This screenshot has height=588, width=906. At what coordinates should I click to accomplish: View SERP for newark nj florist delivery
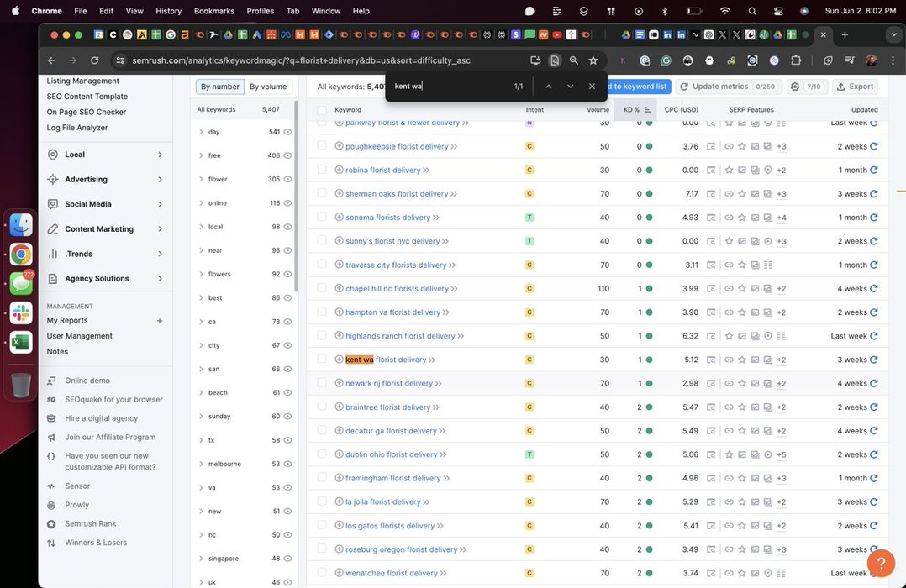[x=711, y=383]
